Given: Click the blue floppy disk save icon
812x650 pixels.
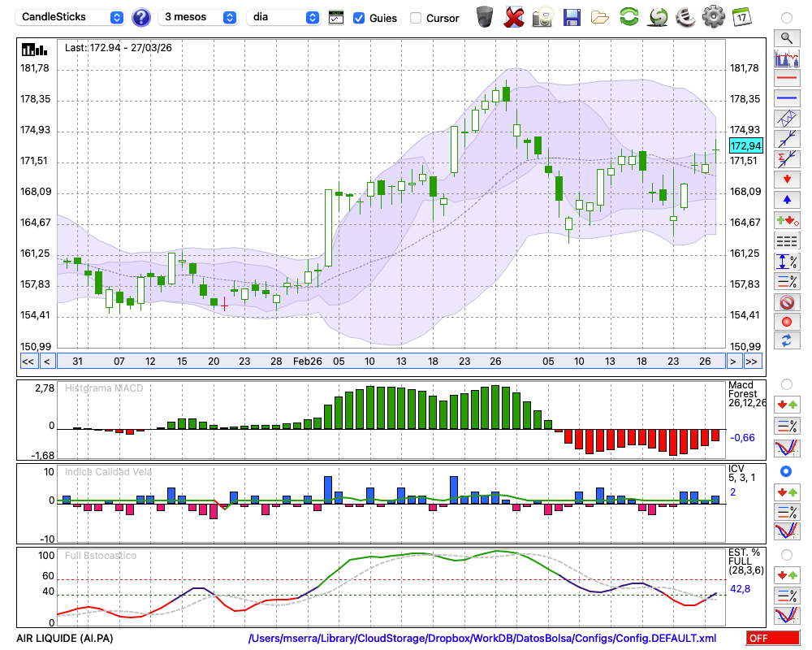Looking at the screenshot, I should pyautogui.click(x=572, y=16).
